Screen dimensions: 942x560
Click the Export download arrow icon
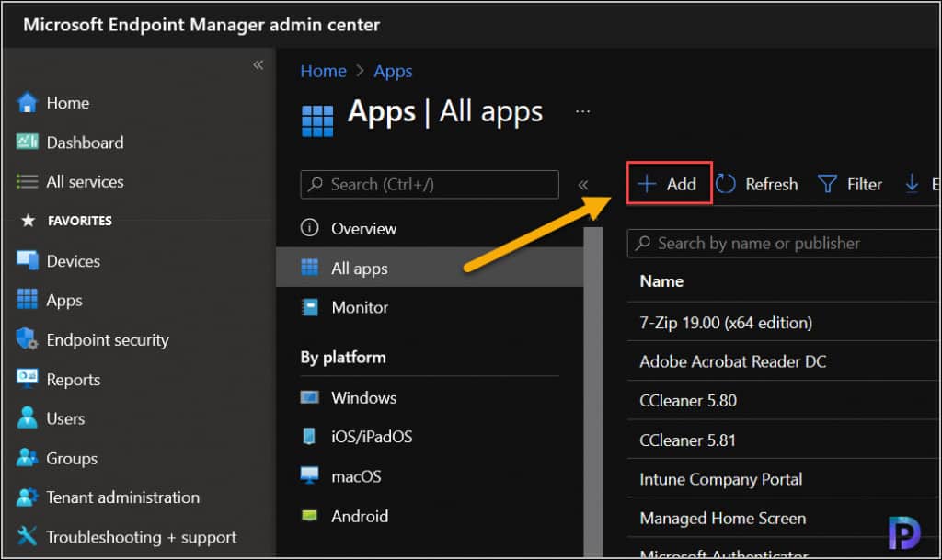pyautogui.click(x=912, y=184)
